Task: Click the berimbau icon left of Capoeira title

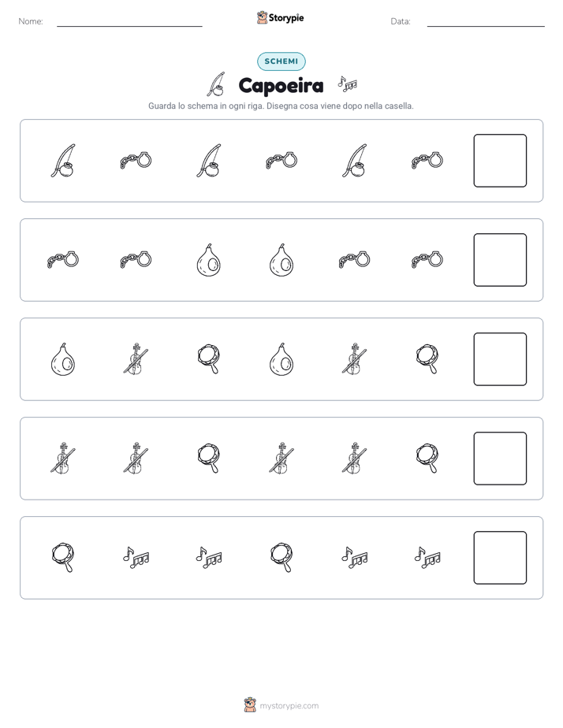Action: tap(217, 84)
